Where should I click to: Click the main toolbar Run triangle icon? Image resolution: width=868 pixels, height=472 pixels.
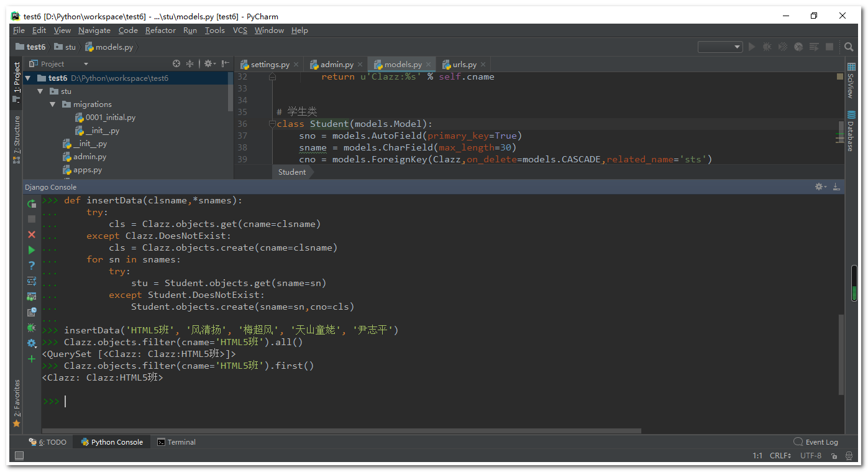click(752, 47)
